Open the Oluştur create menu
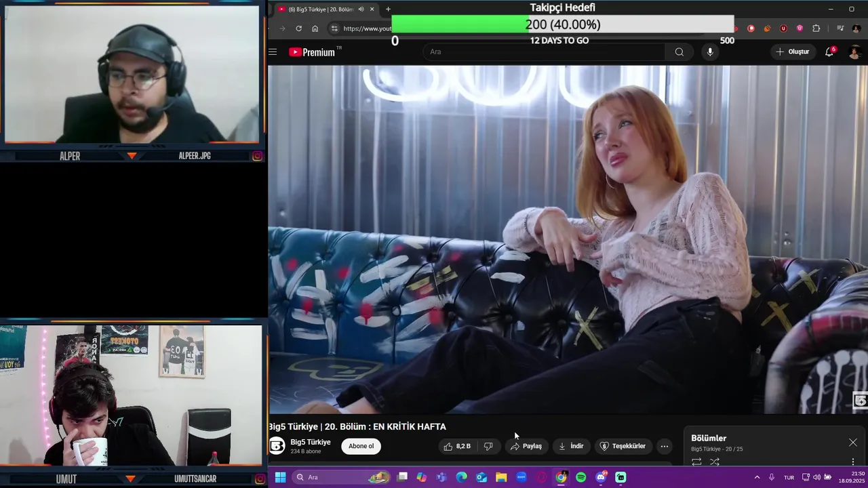868x488 pixels. click(793, 52)
